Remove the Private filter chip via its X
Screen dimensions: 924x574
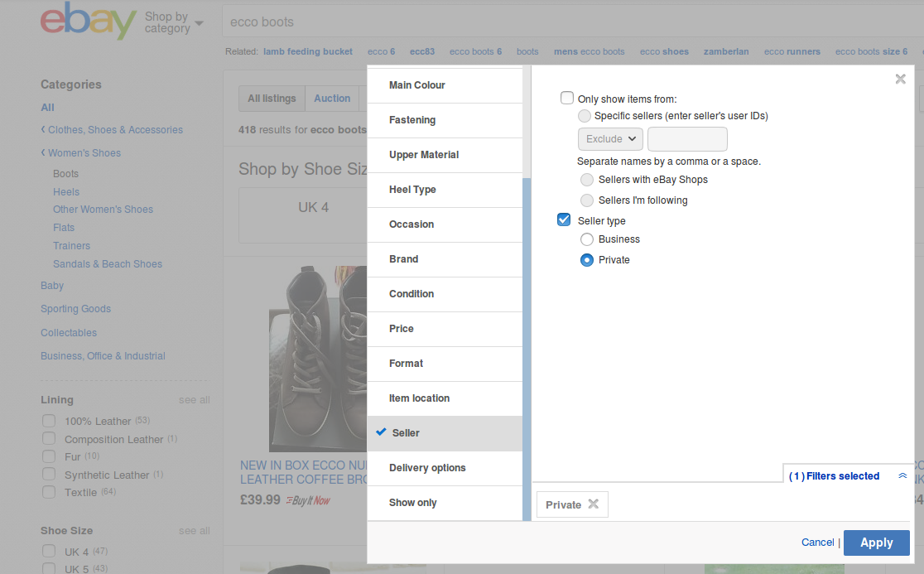pos(594,504)
